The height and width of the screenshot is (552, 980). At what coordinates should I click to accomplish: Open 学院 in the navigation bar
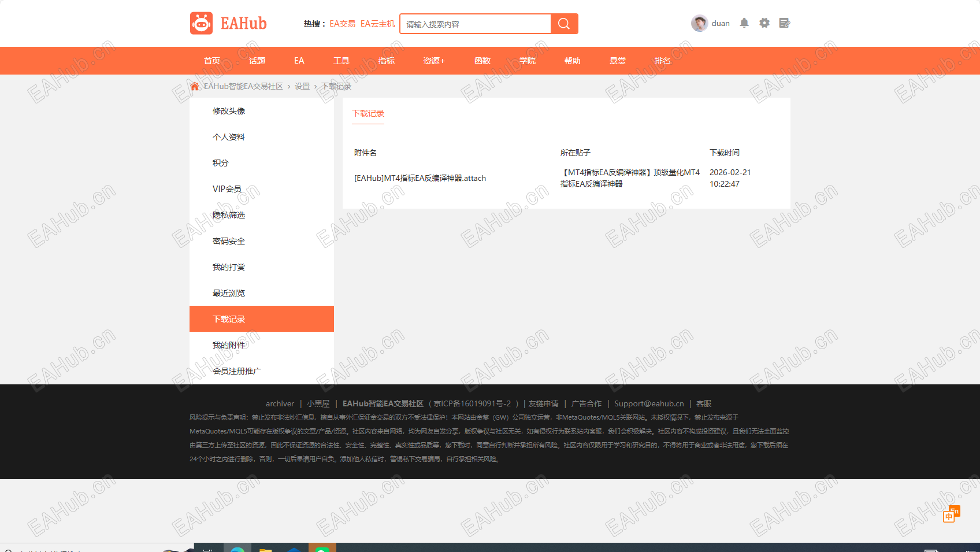click(x=528, y=61)
